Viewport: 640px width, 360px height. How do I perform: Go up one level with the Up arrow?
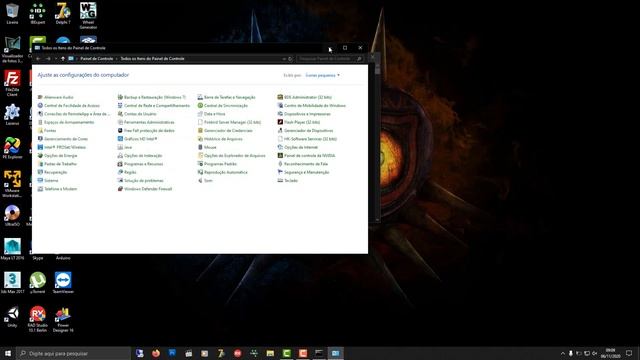[x=62, y=59]
